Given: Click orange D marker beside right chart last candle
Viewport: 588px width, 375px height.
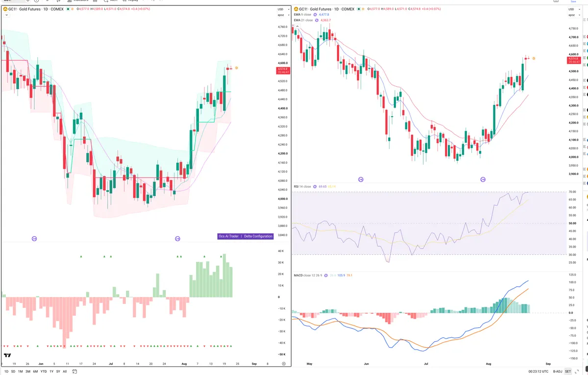Looking at the screenshot, I should point(534,58).
